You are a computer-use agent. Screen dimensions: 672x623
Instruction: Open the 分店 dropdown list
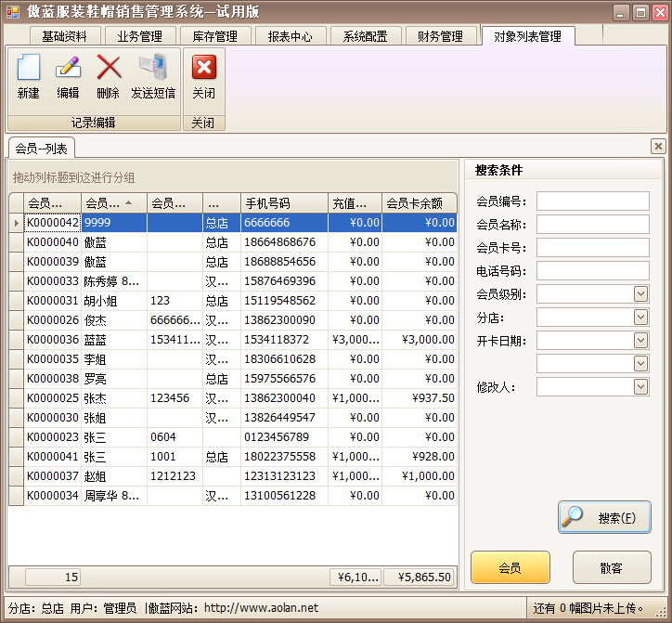click(x=640, y=318)
